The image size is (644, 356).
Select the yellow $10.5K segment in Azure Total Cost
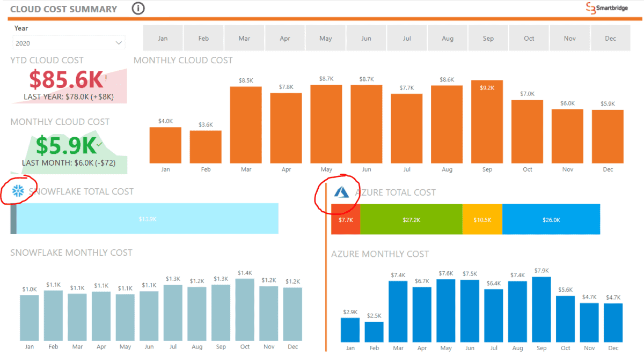482,219
